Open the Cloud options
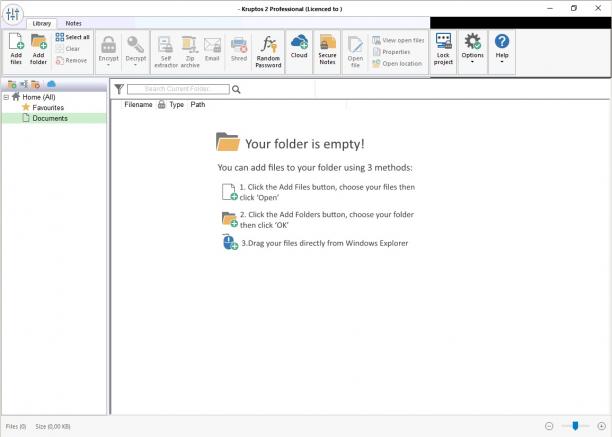 [x=299, y=46]
